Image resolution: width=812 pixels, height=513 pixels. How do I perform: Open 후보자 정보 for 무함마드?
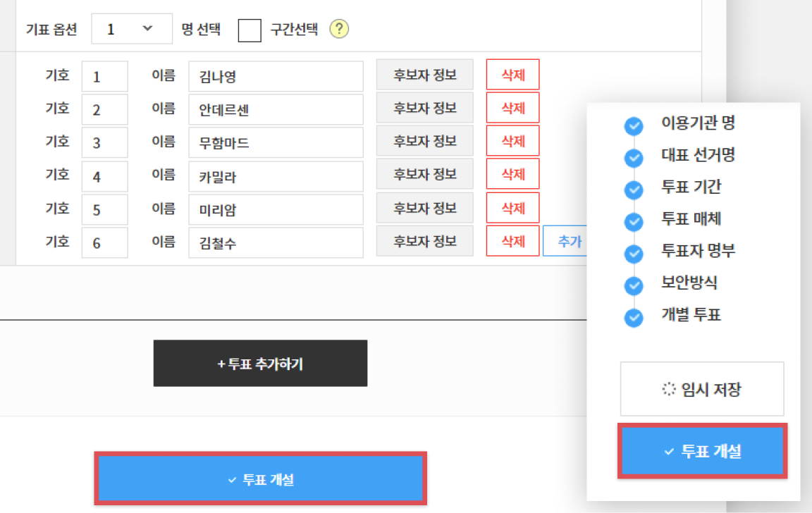point(424,142)
